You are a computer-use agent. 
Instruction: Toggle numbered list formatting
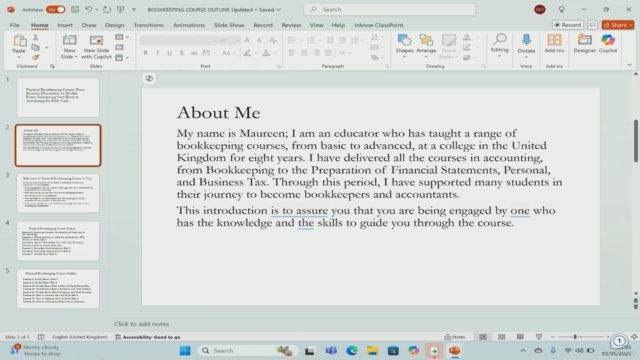311,40
